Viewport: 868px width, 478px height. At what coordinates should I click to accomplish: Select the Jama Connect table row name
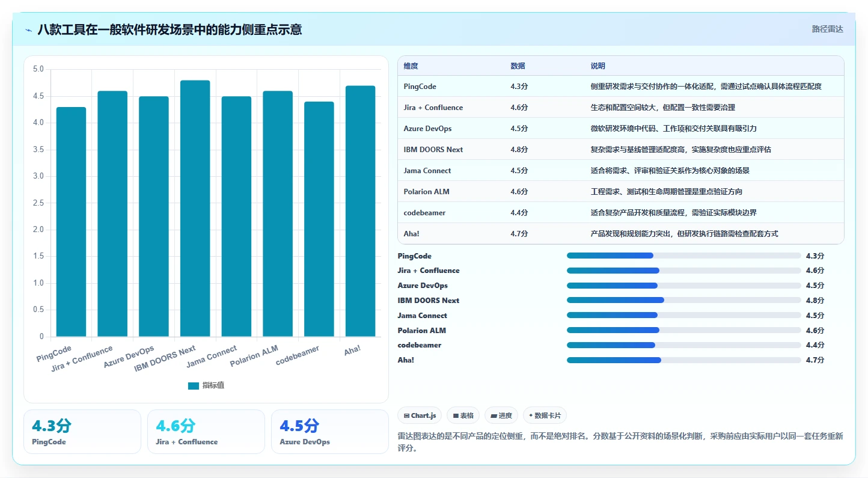point(427,171)
